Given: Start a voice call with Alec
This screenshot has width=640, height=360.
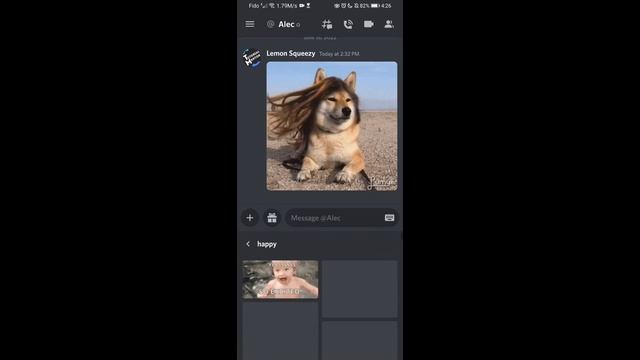Looking at the screenshot, I should point(348,24).
